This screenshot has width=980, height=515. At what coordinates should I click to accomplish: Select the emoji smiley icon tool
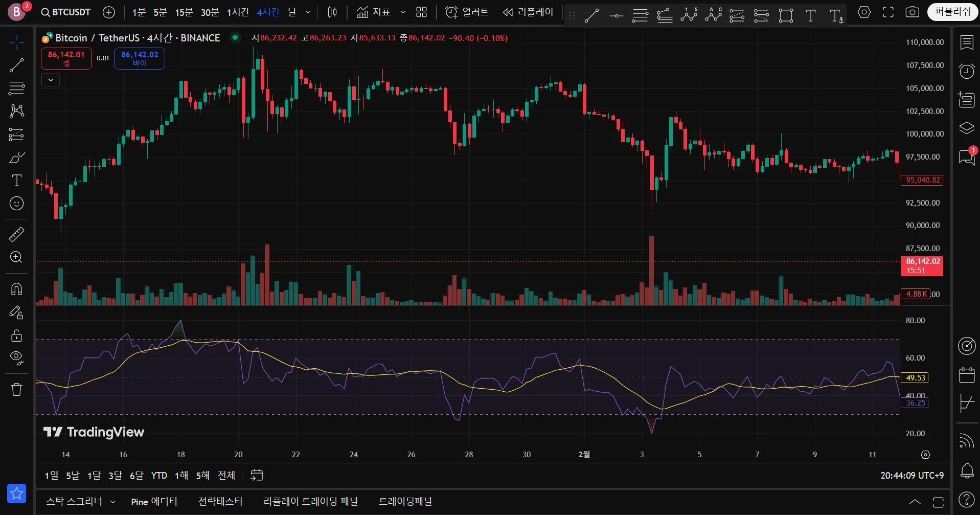(16, 204)
